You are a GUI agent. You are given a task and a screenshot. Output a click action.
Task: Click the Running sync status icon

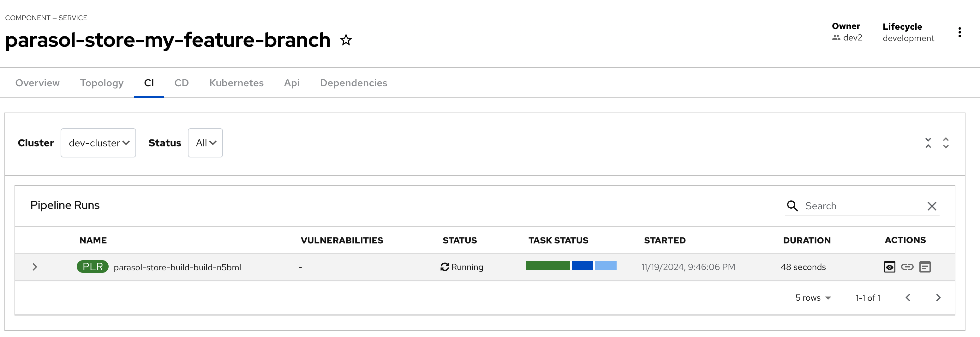(444, 267)
